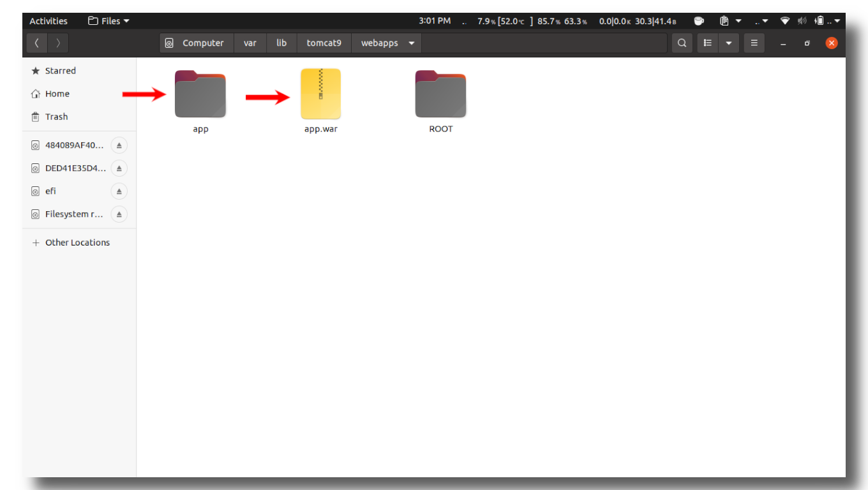The height and width of the screenshot is (490, 868).
Task: Eject the Filesystem root volume
Action: [119, 214]
